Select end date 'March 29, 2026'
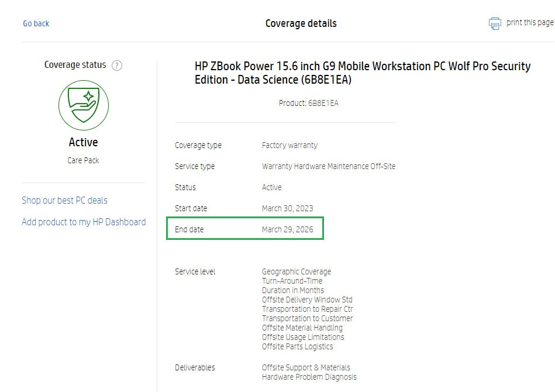This screenshot has width=555, height=392. tap(287, 229)
